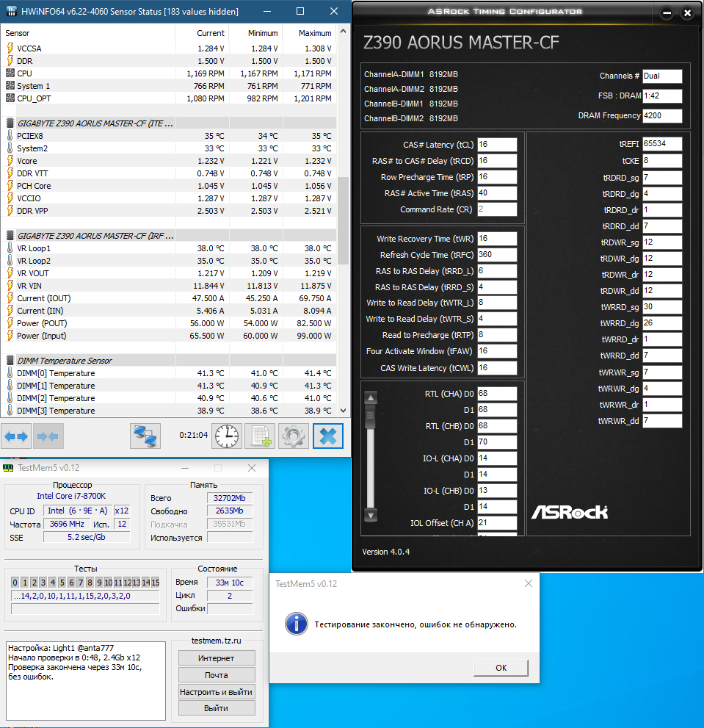Click the VR Loop1 thermometer icon
The image size is (704, 728).
(10, 248)
